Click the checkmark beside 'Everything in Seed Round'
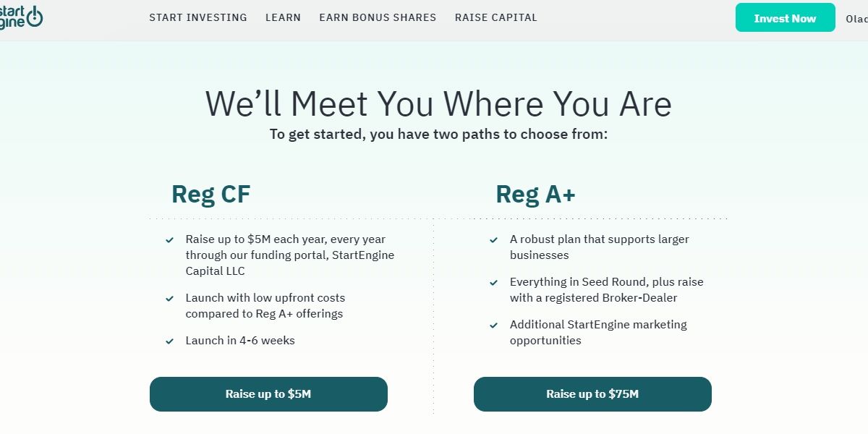The width and height of the screenshot is (868, 434). click(x=495, y=282)
